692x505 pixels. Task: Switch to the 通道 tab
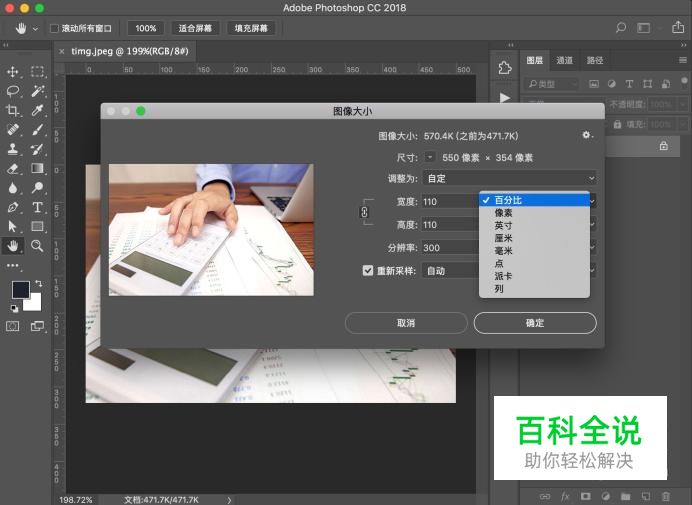(564, 60)
